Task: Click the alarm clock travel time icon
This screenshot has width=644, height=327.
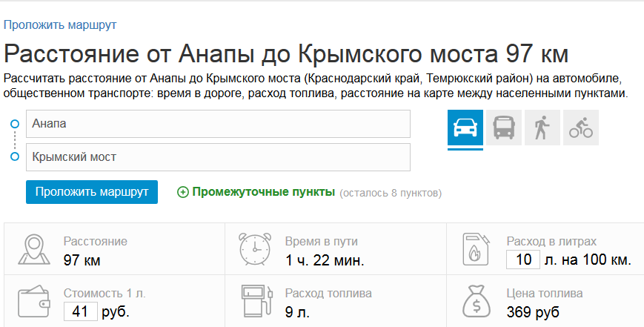Action: [x=255, y=249]
